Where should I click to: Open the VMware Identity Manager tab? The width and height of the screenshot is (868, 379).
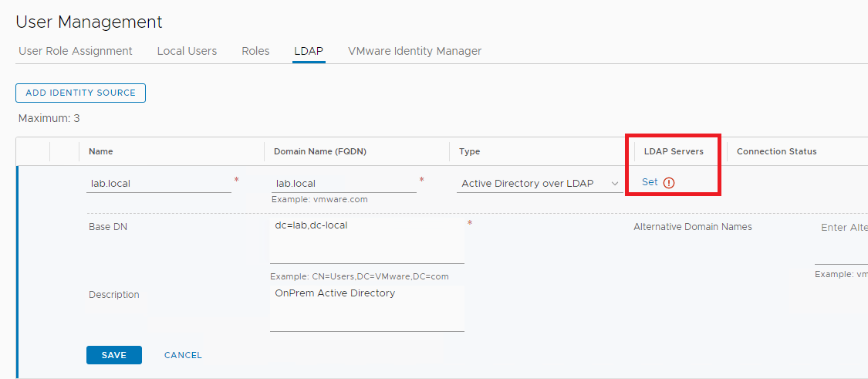point(414,51)
